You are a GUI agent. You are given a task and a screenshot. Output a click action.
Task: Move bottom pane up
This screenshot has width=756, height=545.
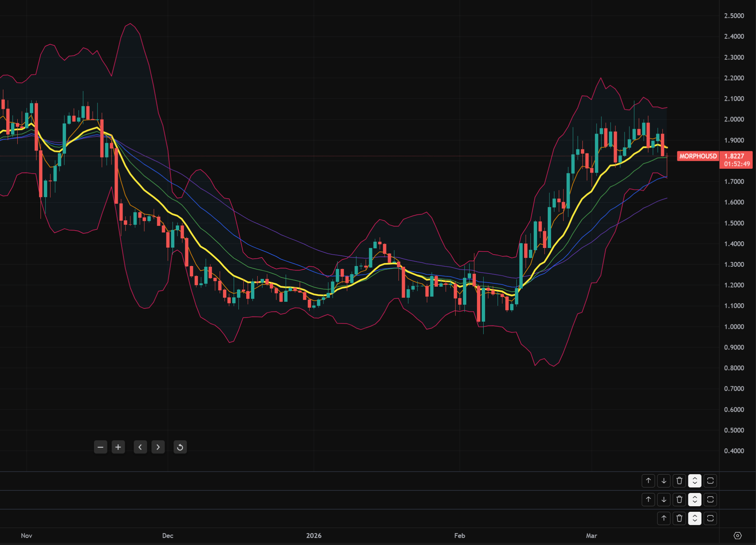click(x=664, y=518)
